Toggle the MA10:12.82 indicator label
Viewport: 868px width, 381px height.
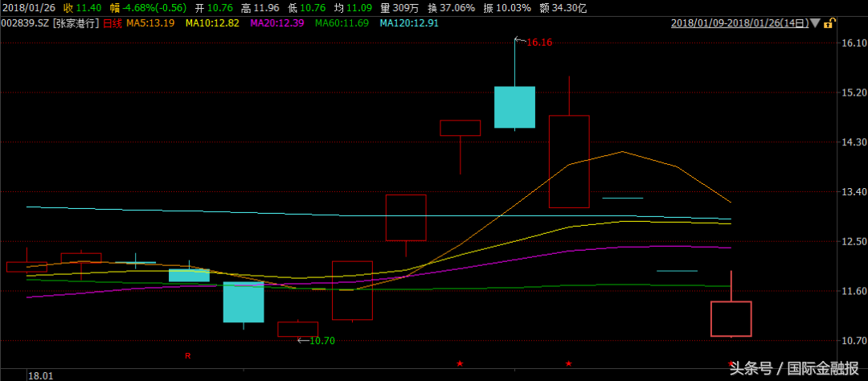(212, 23)
